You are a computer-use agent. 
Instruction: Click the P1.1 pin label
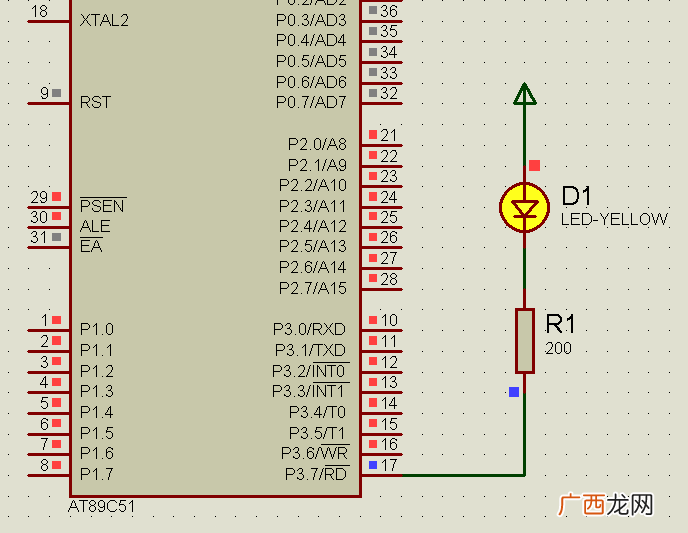[97, 350]
